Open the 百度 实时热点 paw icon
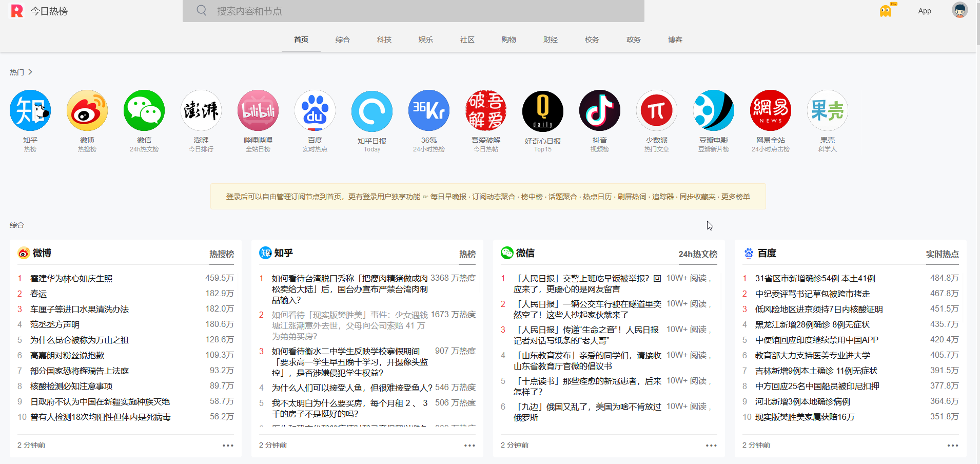Screen dimensions: 980x464 click(x=315, y=110)
